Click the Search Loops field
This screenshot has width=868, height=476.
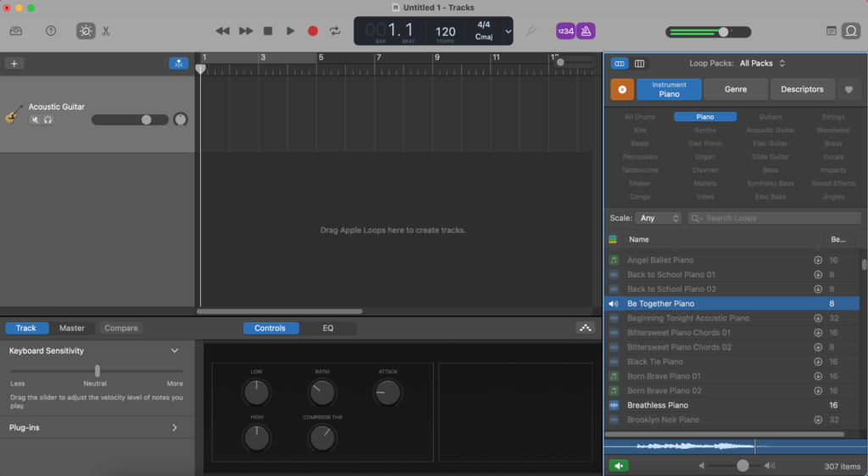point(771,218)
